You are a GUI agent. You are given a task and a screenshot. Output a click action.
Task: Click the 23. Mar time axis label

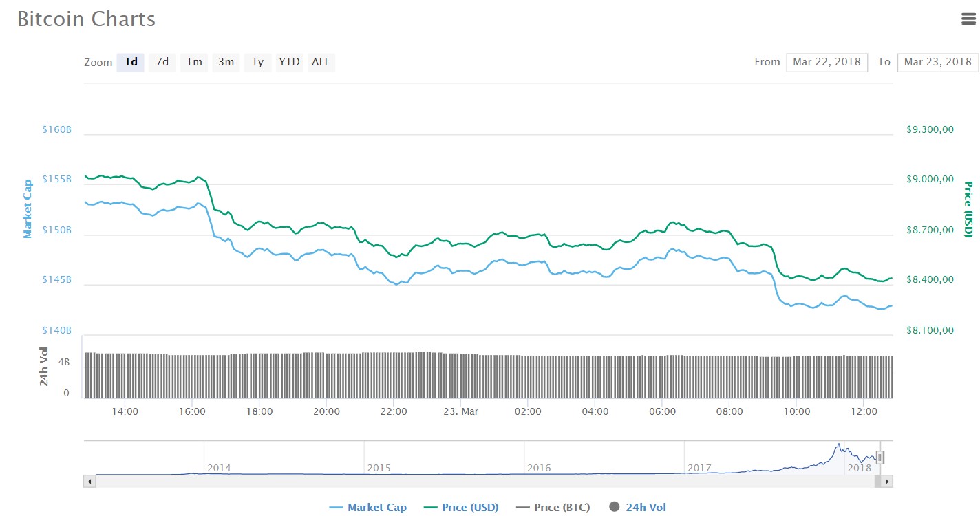pyautogui.click(x=461, y=411)
